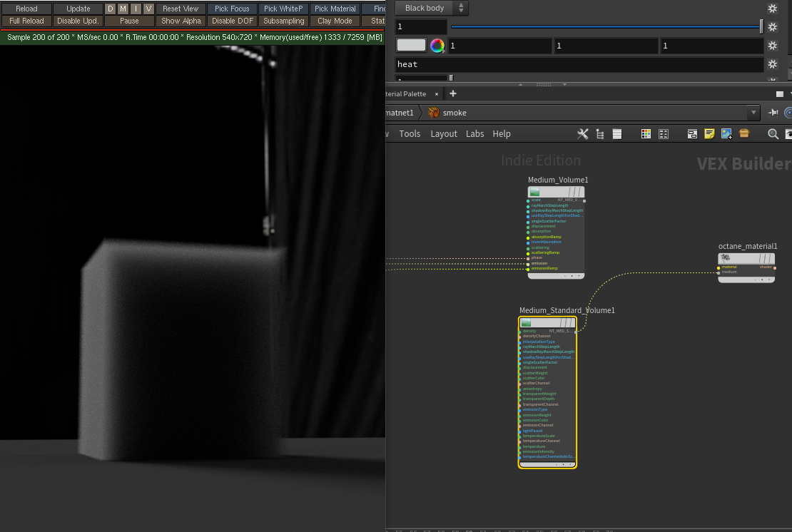Screen dimensions: 792x532
Task: Expand the smoke network path dropdown arrow
Action: (x=753, y=113)
